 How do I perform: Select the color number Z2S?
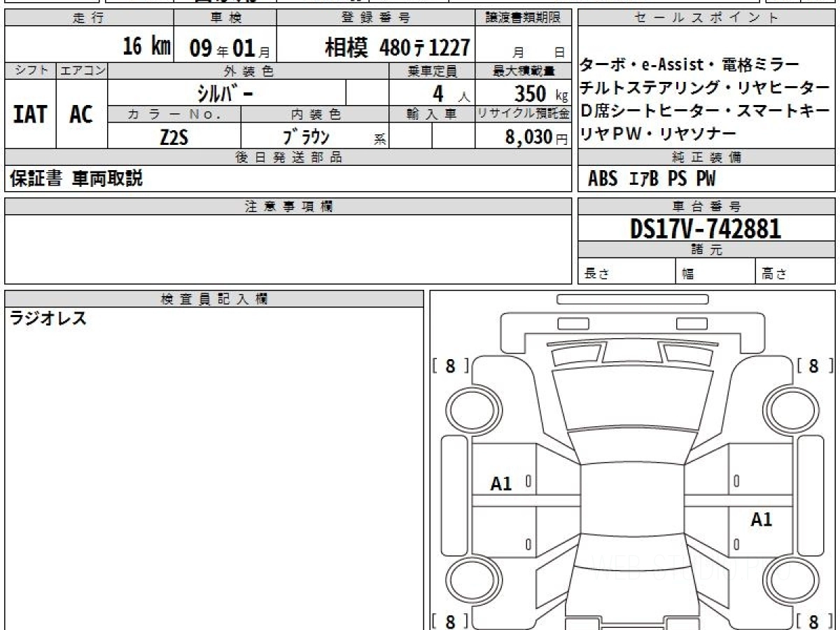coord(174,136)
